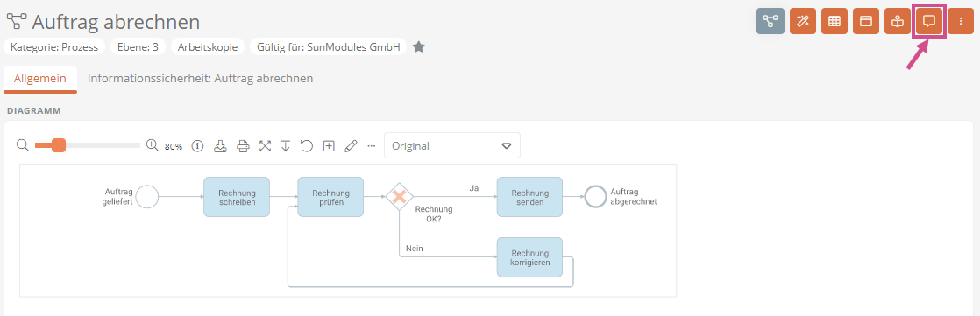Select the Rechnung korrigieren task
This screenshot has height=316, width=980.
(529, 257)
